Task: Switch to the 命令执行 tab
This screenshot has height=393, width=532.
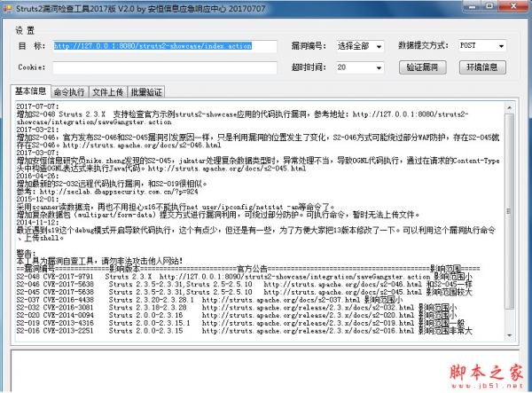Action: coord(69,92)
